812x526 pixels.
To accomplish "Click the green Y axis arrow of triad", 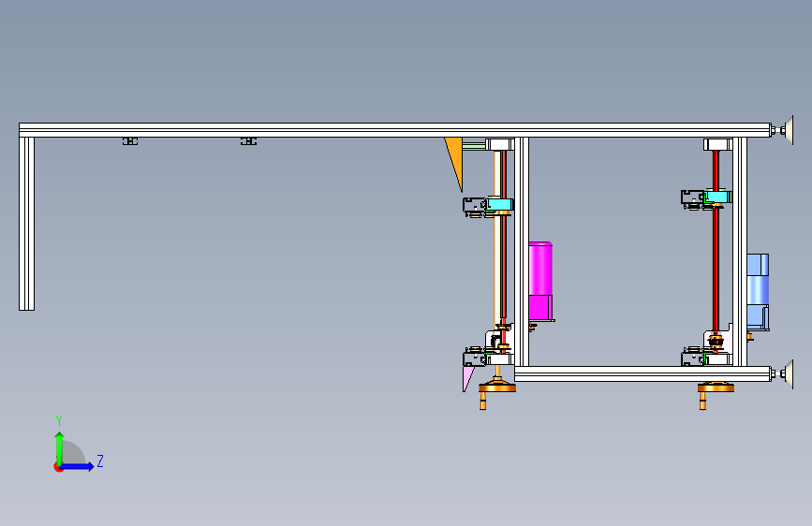I will click(60, 447).
